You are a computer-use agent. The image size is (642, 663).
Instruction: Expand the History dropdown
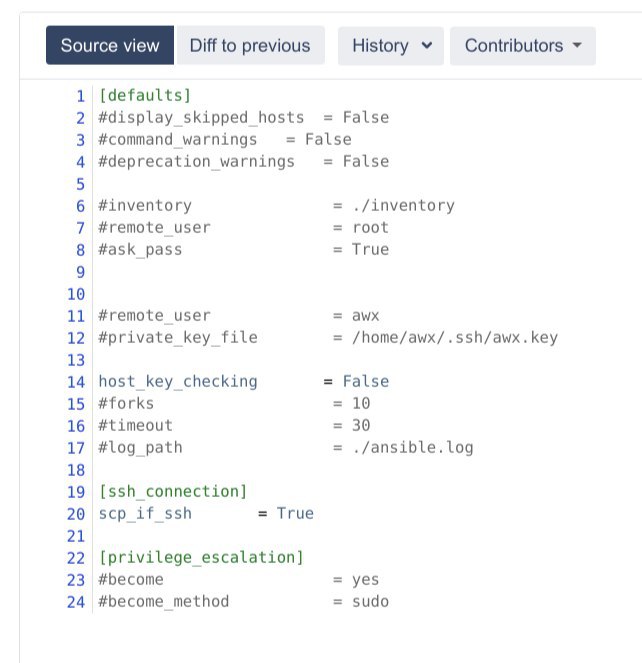(x=391, y=46)
